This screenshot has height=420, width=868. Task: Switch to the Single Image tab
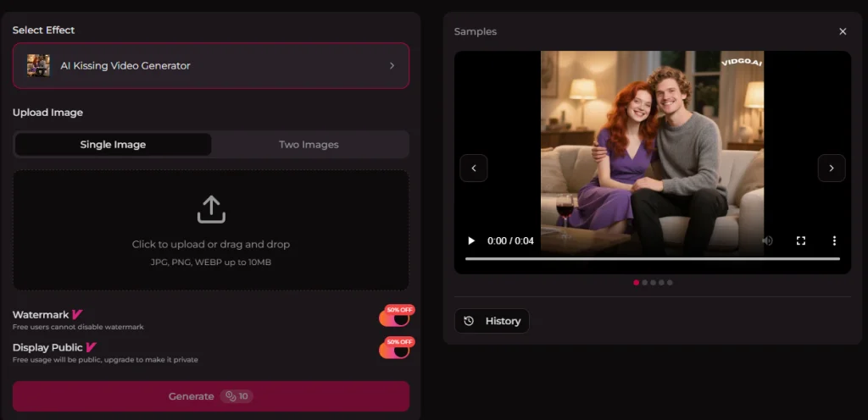pos(113,145)
